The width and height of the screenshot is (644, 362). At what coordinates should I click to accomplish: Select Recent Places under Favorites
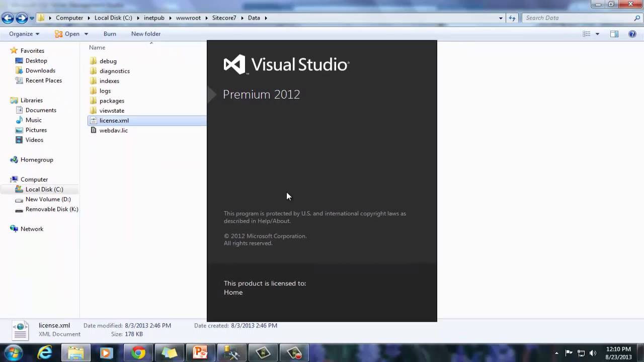click(44, 80)
